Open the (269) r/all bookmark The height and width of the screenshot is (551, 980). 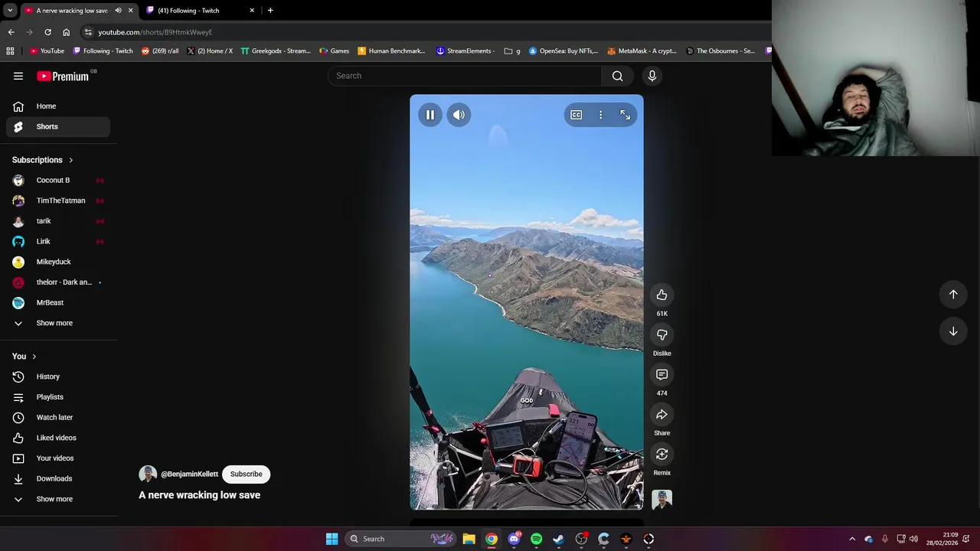coord(160,51)
